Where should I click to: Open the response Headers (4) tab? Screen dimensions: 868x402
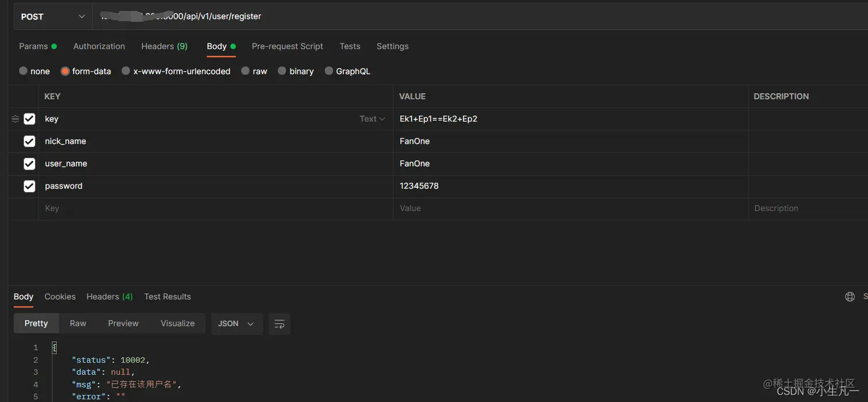(x=110, y=296)
